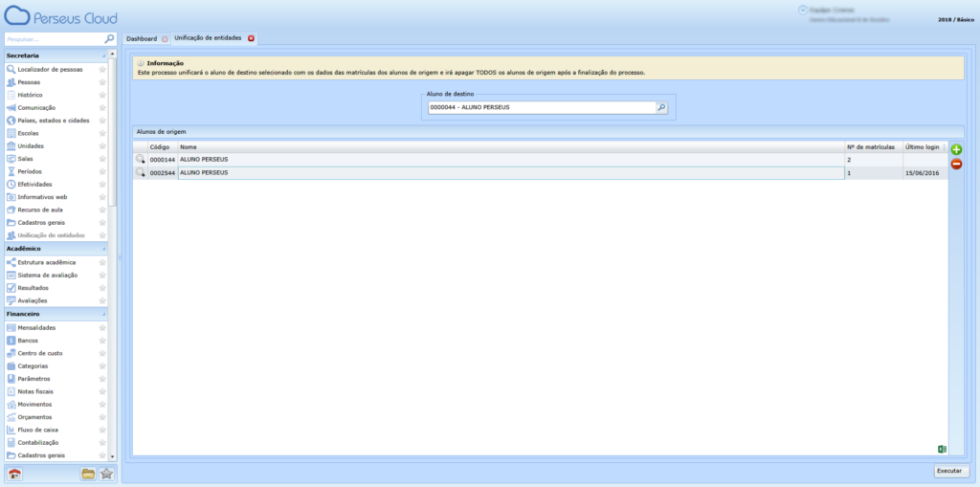Sort by the Nº de matrículas column
This screenshot has height=487, width=980.
click(872, 147)
